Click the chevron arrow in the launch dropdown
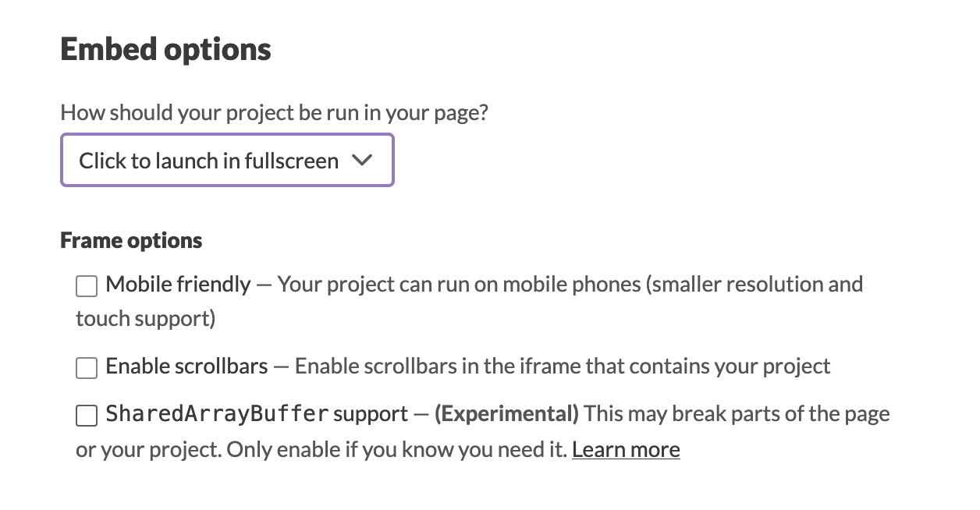Image resolution: width=980 pixels, height=510 pixels. 360,161
